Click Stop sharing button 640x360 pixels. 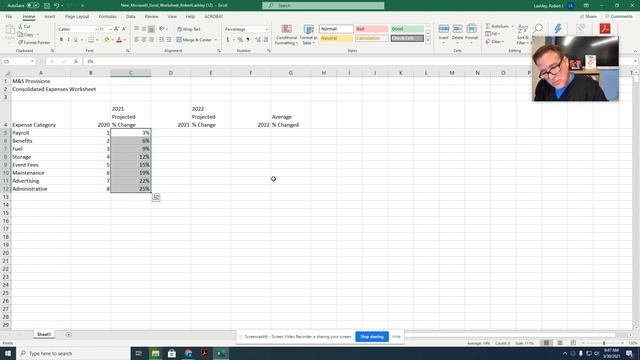(x=372, y=337)
